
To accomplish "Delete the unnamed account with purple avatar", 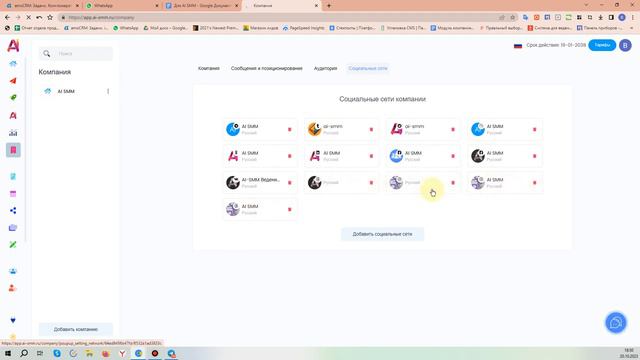I will click(453, 183).
